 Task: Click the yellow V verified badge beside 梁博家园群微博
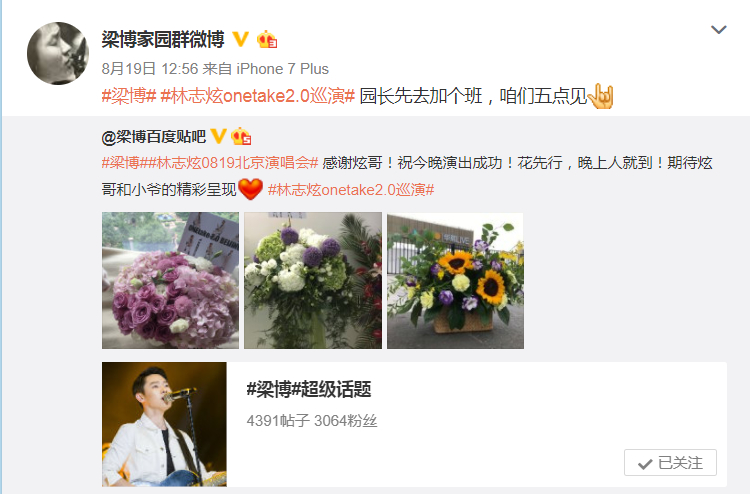(x=241, y=39)
